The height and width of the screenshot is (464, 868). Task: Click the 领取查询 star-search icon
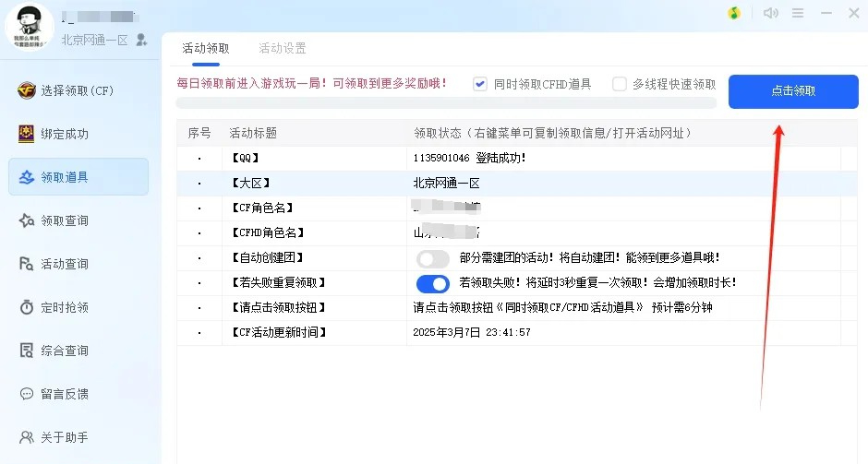[27, 220]
